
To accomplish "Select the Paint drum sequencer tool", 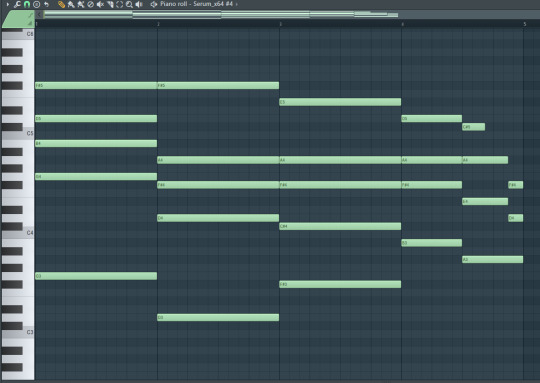I will pos(81,4).
